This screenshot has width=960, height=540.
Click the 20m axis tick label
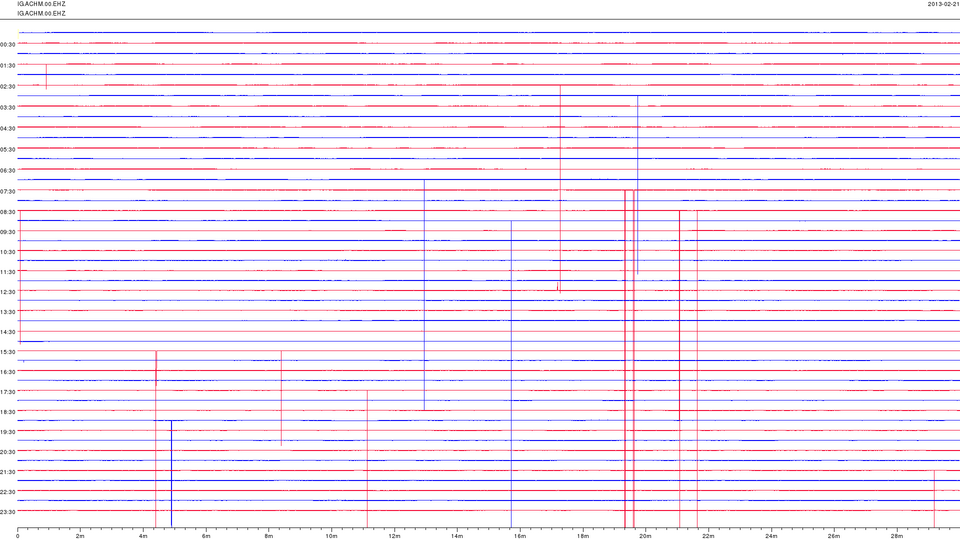(645, 536)
